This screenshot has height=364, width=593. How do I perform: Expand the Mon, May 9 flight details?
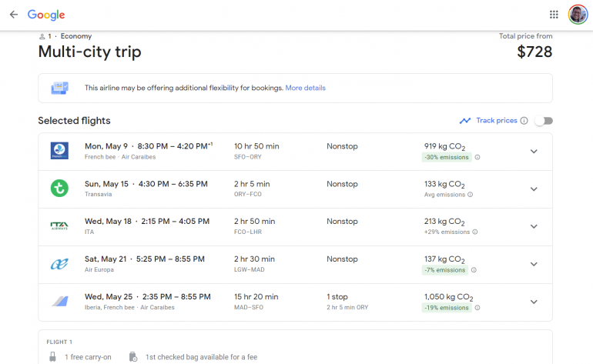click(534, 152)
